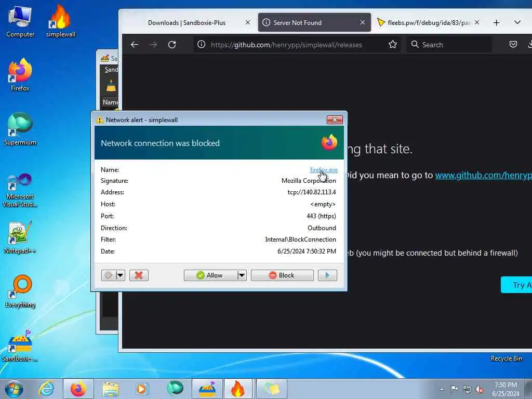The height and width of the screenshot is (399, 532).
Task: Close the fleebs.pw tab
Action: (477, 22)
